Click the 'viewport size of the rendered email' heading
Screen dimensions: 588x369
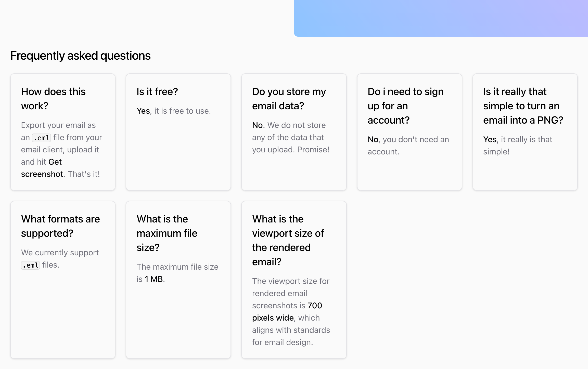click(288, 240)
